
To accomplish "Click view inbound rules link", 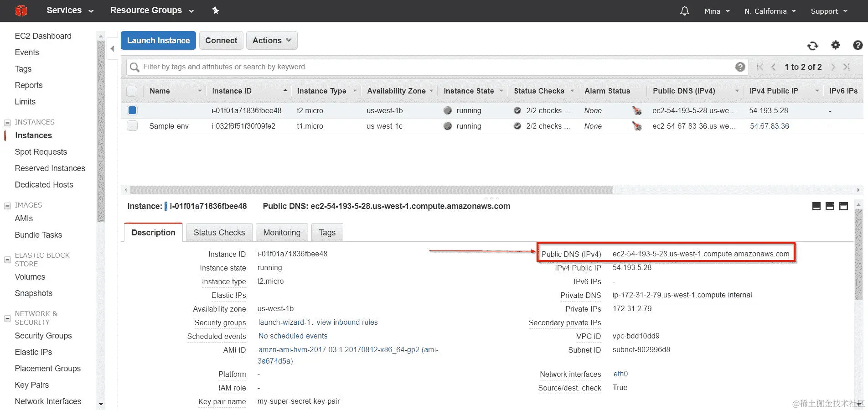I will (347, 323).
